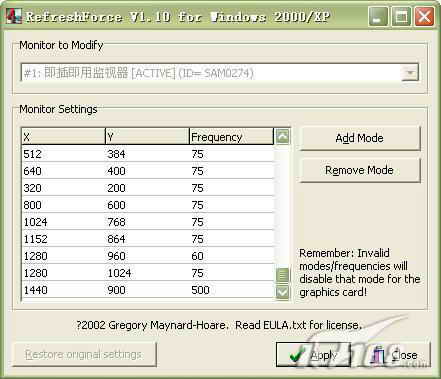Image resolution: width=441 pixels, height=379 pixels.
Task: Select the 1152 x 864 mode row
Action: pos(148,239)
